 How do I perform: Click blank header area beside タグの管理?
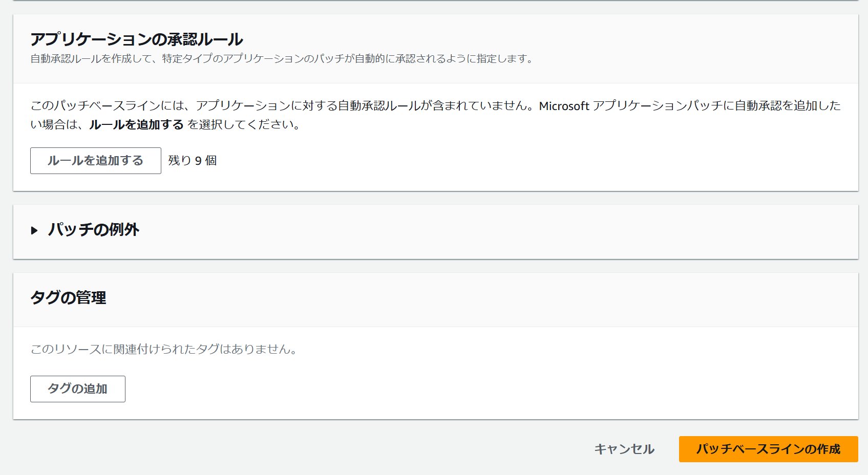tap(461, 298)
